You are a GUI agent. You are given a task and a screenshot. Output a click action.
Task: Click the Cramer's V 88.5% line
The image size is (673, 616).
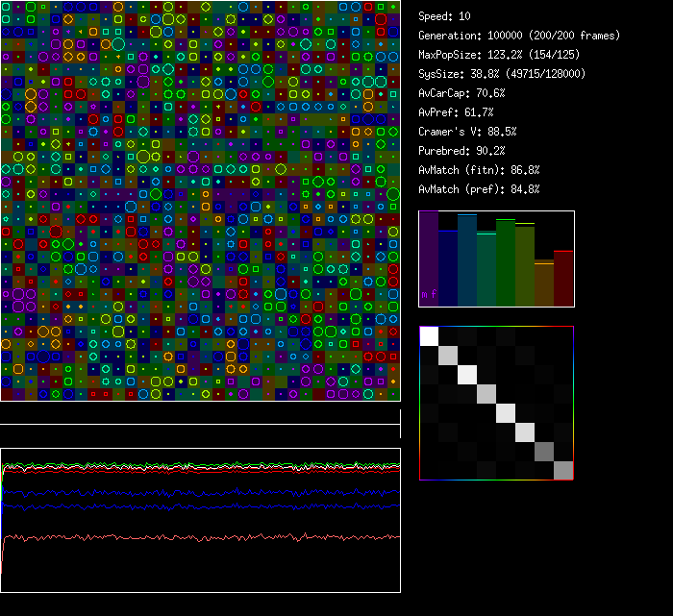tap(467, 132)
